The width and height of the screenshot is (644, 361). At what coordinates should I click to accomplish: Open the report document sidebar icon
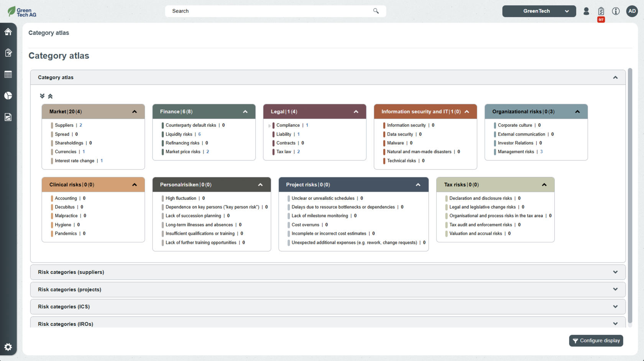8,117
